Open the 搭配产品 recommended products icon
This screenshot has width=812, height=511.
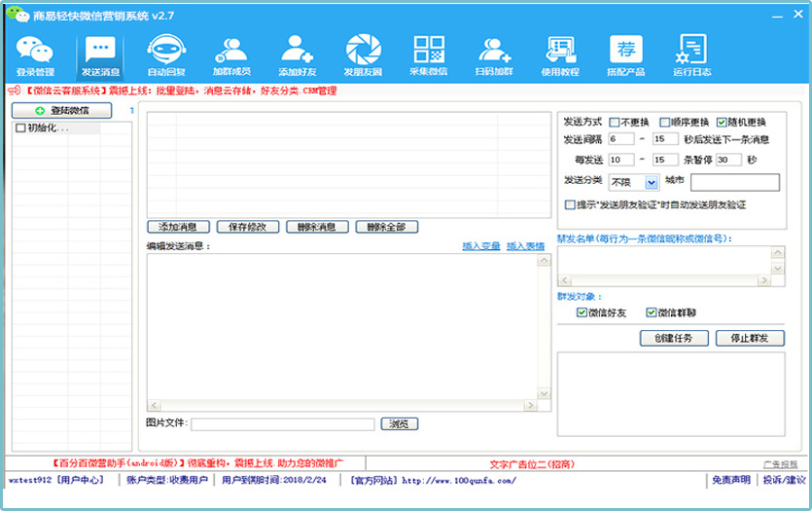click(x=626, y=56)
